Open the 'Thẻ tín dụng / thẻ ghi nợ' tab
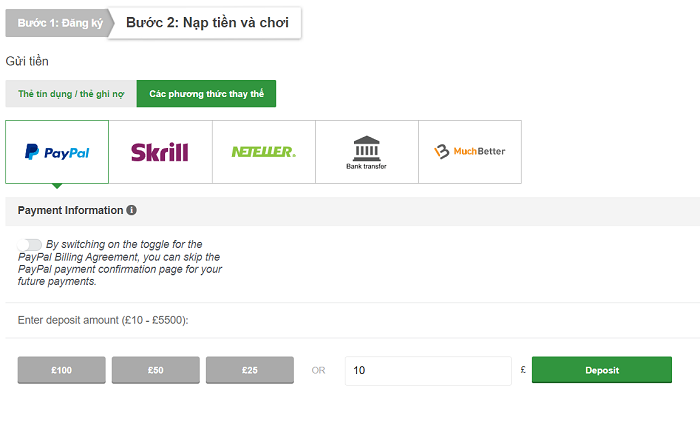The width and height of the screenshot is (700, 425). pyautogui.click(x=70, y=94)
